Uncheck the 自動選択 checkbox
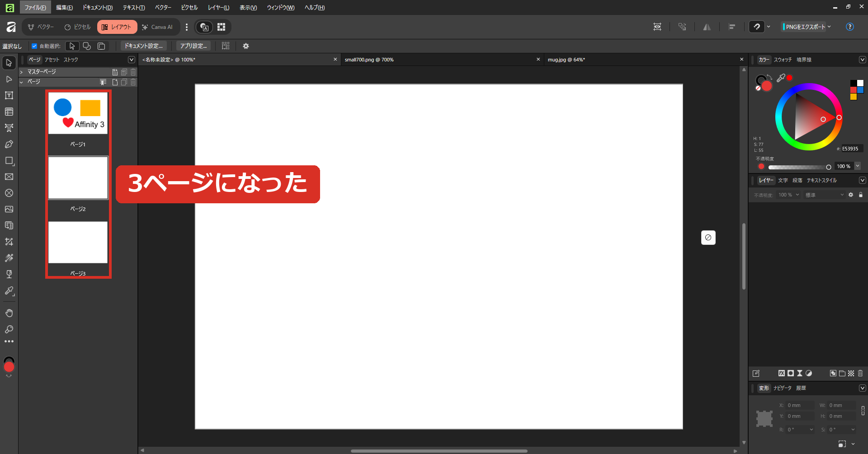 point(34,46)
